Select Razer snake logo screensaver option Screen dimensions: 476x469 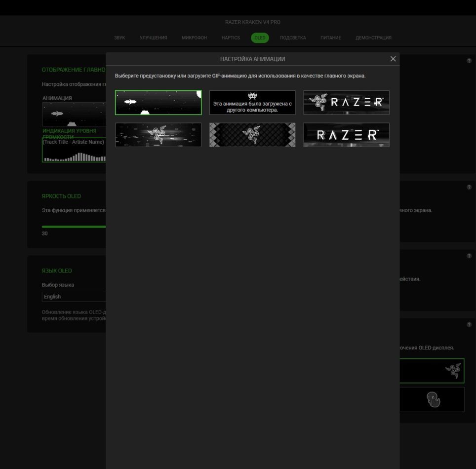[x=432, y=371]
